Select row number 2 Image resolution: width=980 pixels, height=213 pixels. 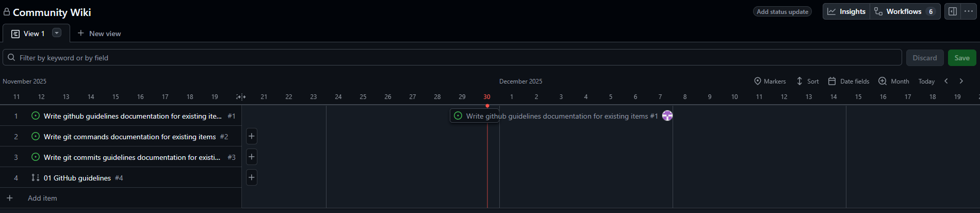click(16, 137)
